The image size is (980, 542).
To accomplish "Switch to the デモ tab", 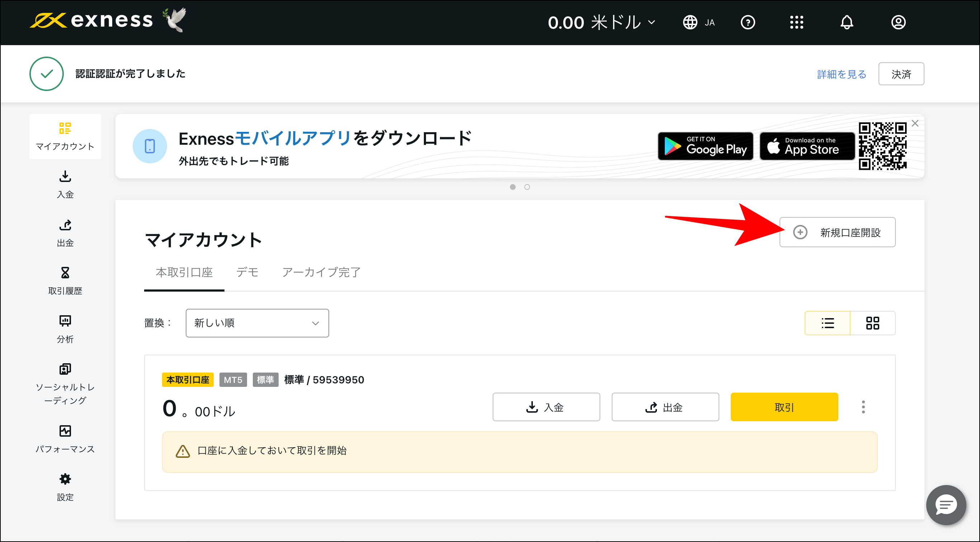I will point(247,272).
